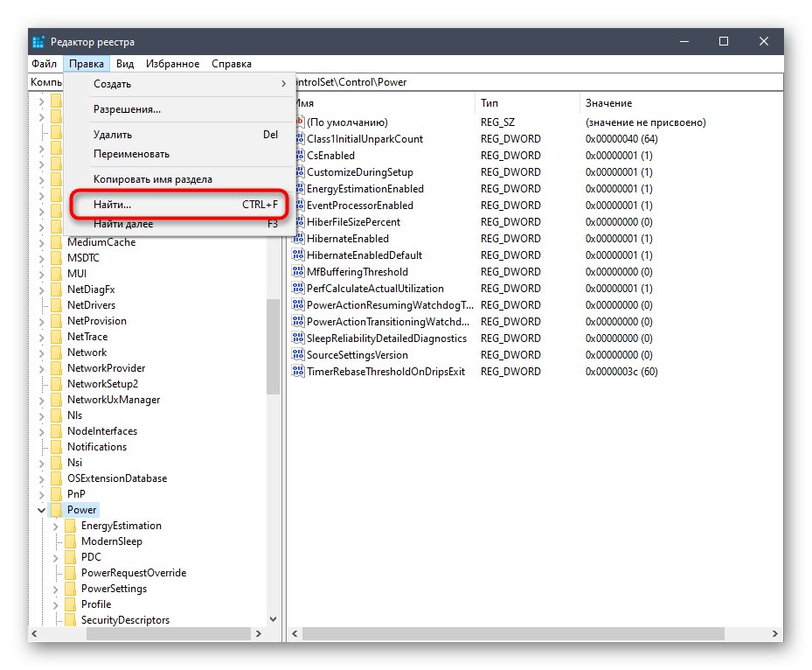Select the CustomizeDuringSetup value
Screen dimensions: 812x670
pyautogui.click(x=360, y=172)
